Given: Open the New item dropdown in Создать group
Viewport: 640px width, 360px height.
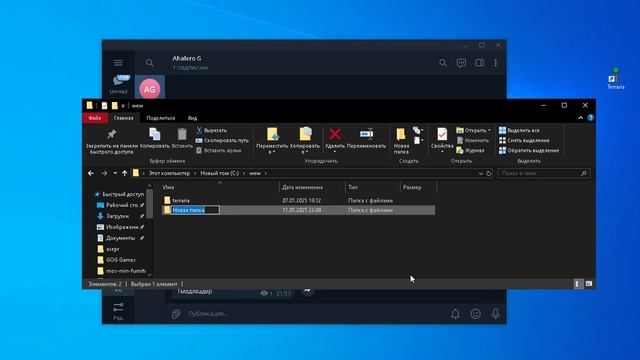Looking at the screenshot, I should coord(418,130).
